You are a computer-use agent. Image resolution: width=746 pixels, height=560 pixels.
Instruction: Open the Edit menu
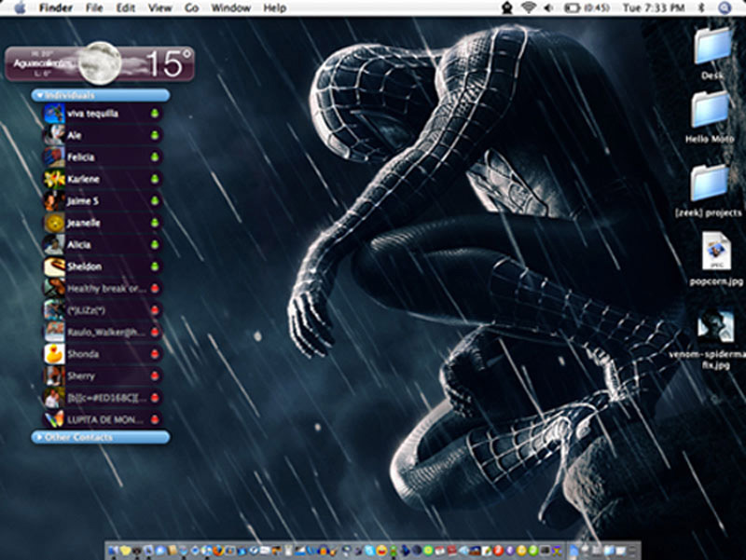126,8
